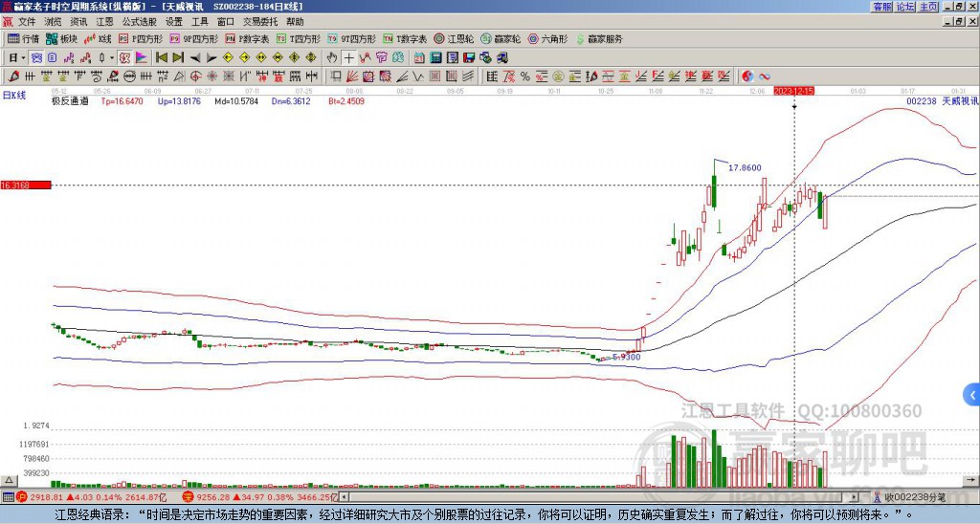
Task: Open the 六角形 (hexagon) tool
Action: pyautogui.click(x=547, y=39)
